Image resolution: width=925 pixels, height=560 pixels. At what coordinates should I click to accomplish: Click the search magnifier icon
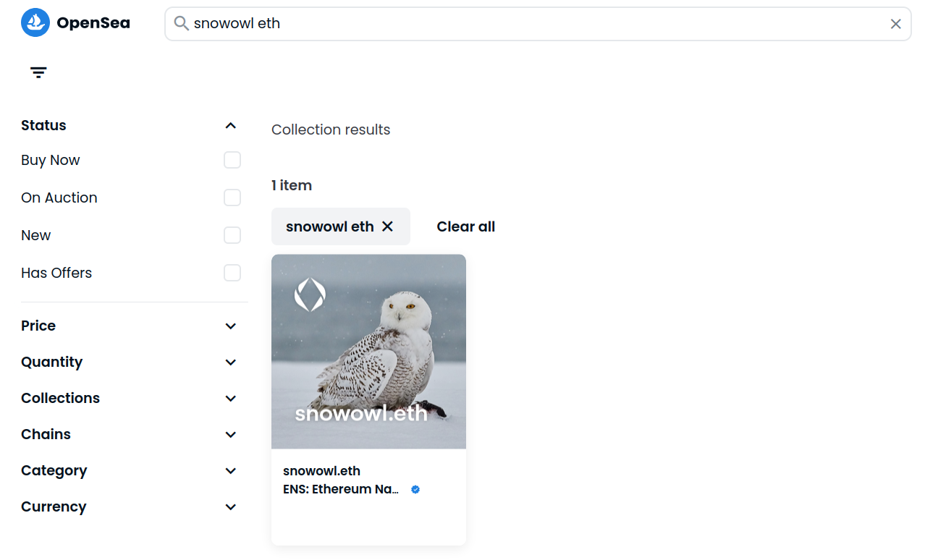point(182,24)
